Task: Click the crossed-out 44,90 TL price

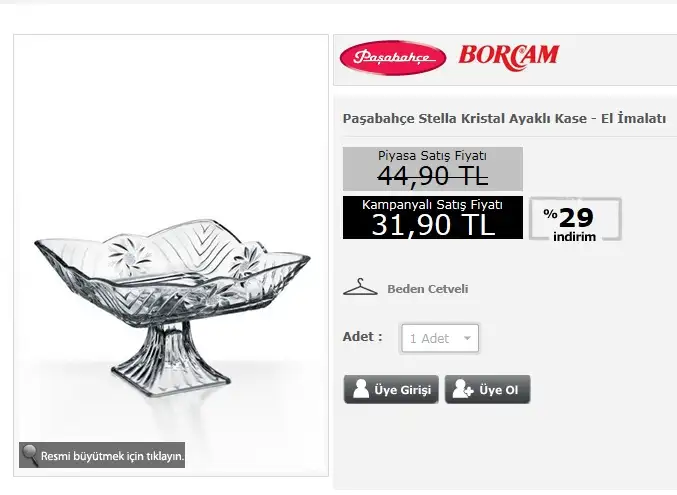Action: (433, 176)
